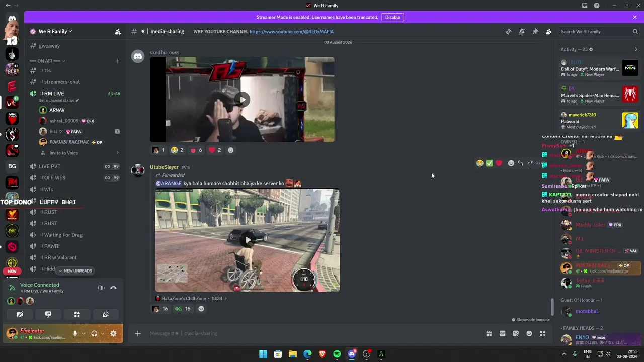Play the forwarded GTA wheelchair video
Viewport: 644px width, 362px height.
tap(248, 240)
